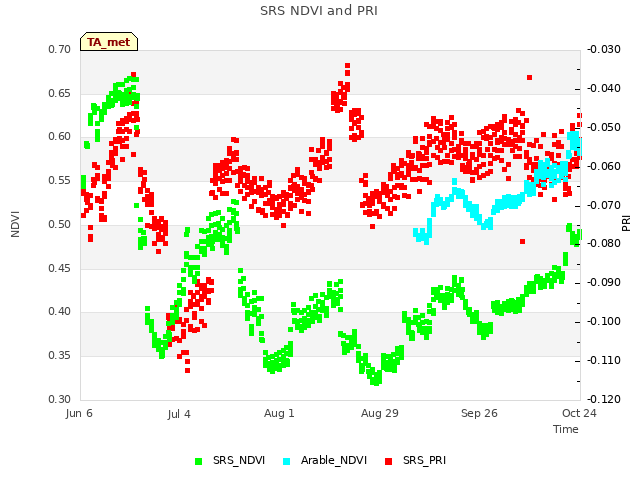
Task: Select the SRS_PRI legend label
Action: [424, 460]
